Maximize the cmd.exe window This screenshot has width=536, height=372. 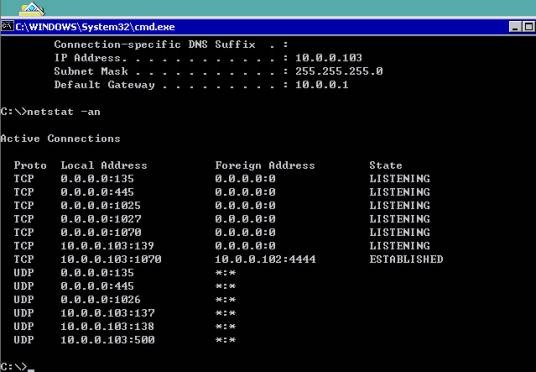(x=528, y=26)
